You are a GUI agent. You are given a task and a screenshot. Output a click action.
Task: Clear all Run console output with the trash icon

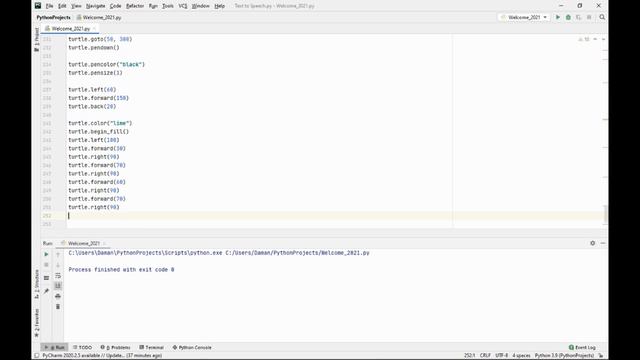[58, 307]
